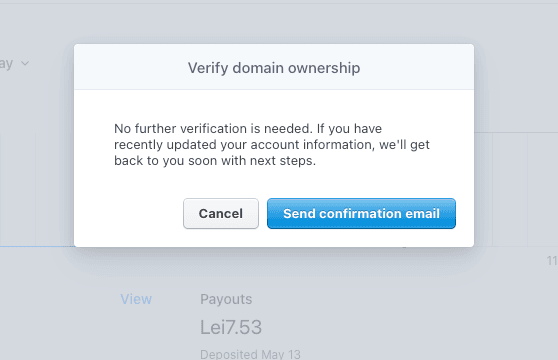Viewport: 558px width, 360px height.
Task: Click the Cancel button in the dialog
Action: pyautogui.click(x=221, y=213)
